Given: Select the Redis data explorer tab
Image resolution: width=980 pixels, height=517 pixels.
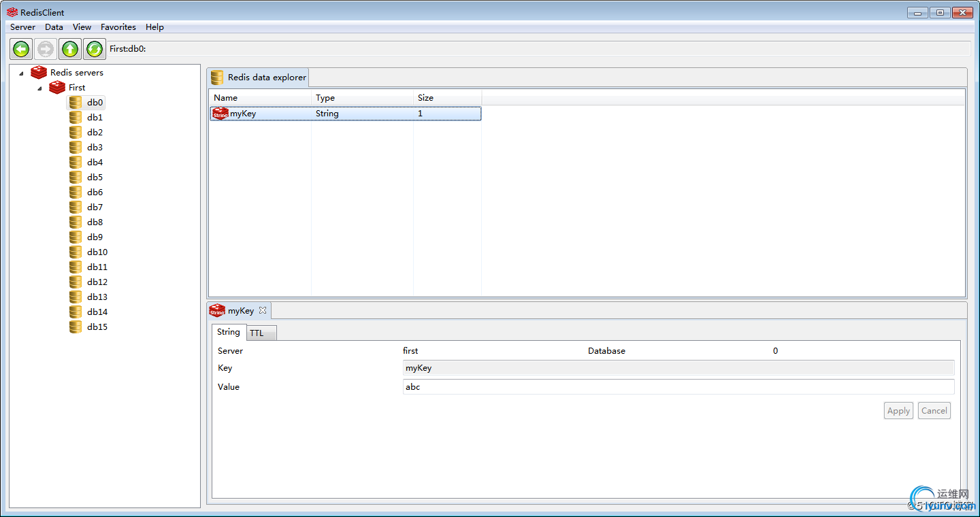Looking at the screenshot, I should [x=258, y=78].
